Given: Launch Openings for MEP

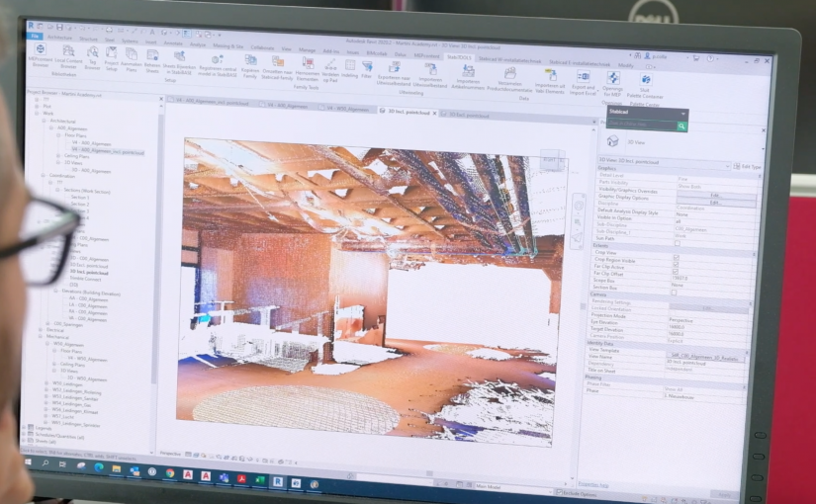Looking at the screenshot, I should (x=612, y=84).
